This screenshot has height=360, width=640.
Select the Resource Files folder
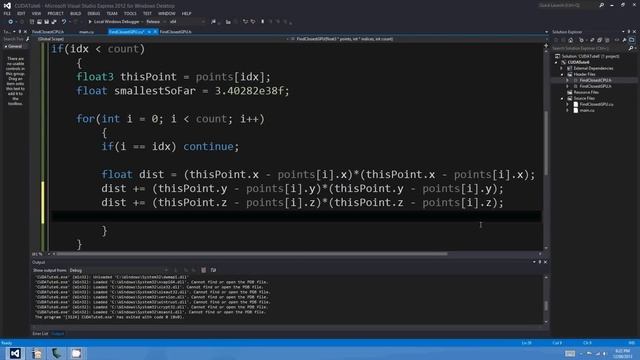pyautogui.click(x=585, y=92)
